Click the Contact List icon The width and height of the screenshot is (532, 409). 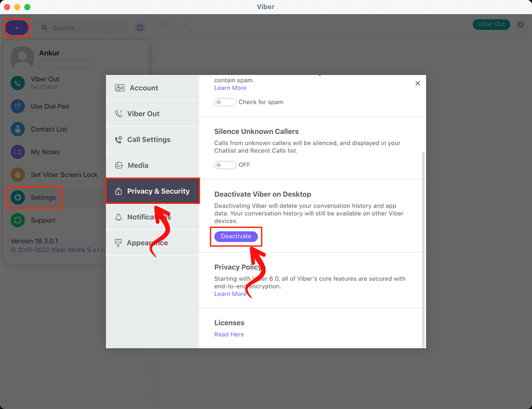[x=18, y=129]
